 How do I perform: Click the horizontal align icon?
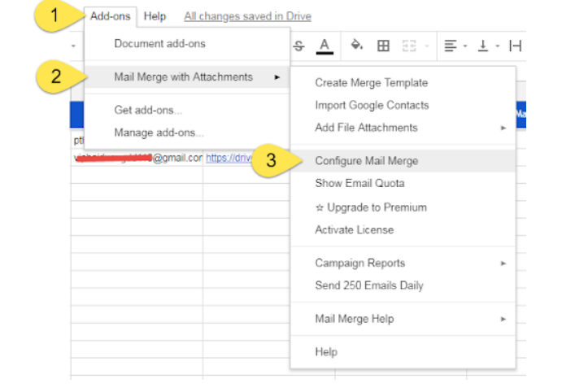(x=451, y=46)
